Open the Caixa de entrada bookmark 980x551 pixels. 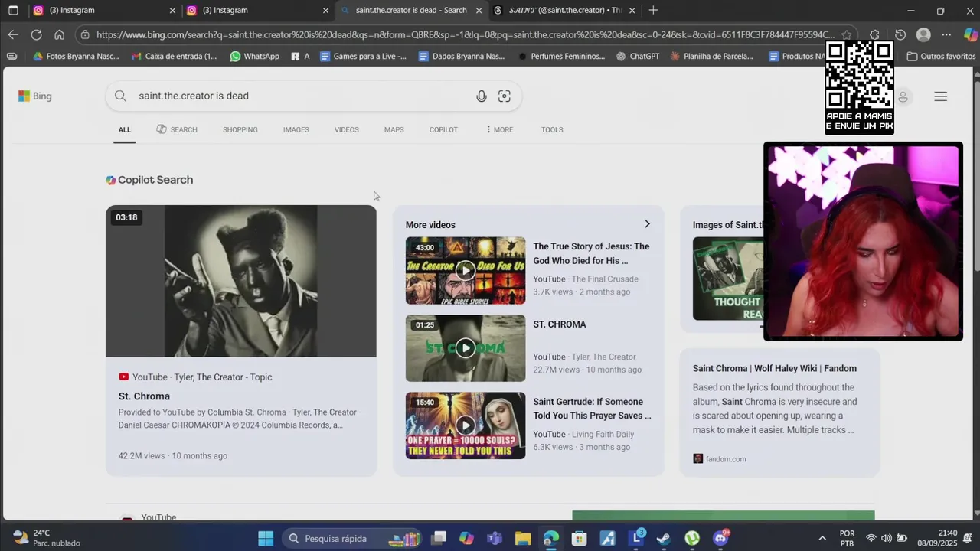point(174,56)
